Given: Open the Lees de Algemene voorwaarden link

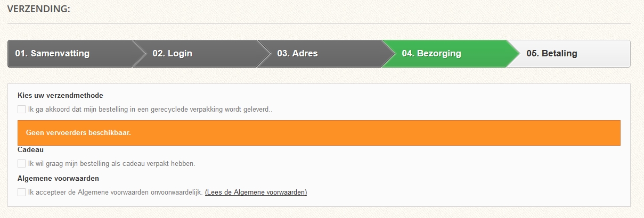Looking at the screenshot, I should pos(256,192).
